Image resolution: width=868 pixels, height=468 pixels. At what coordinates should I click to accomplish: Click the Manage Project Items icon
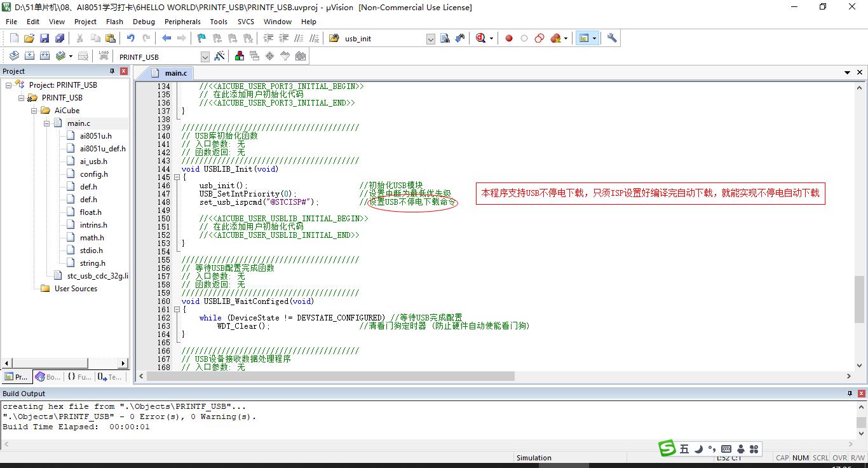pos(240,57)
